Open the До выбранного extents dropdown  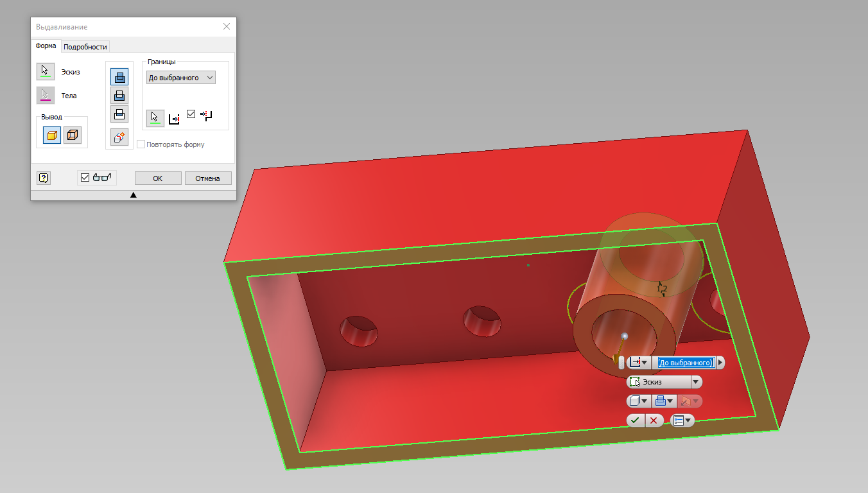pyautogui.click(x=181, y=78)
